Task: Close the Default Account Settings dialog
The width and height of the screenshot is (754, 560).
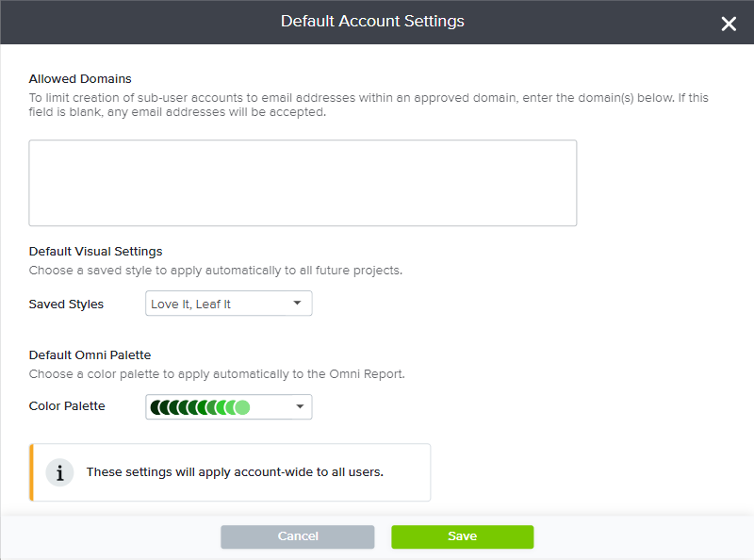Action: click(729, 24)
